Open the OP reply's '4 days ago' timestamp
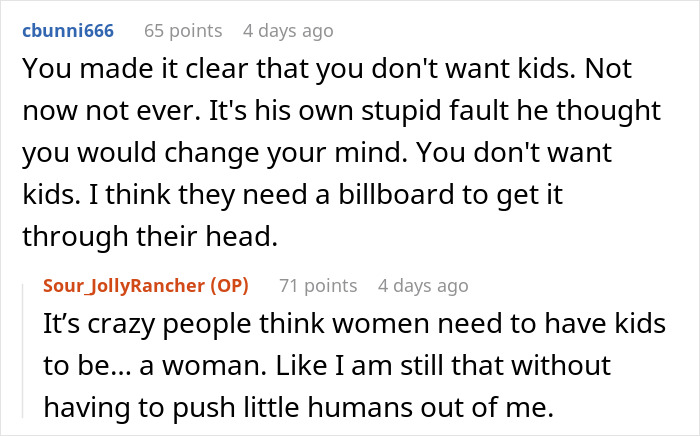The image size is (700, 436). point(423,286)
